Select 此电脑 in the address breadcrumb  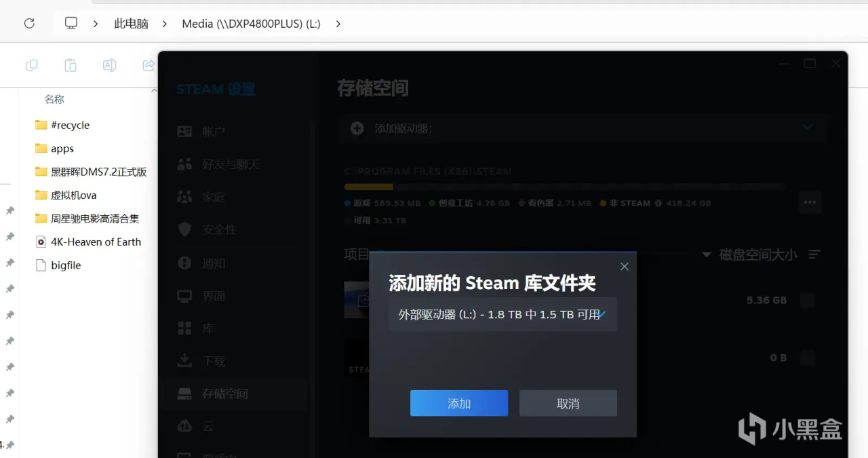tap(131, 23)
